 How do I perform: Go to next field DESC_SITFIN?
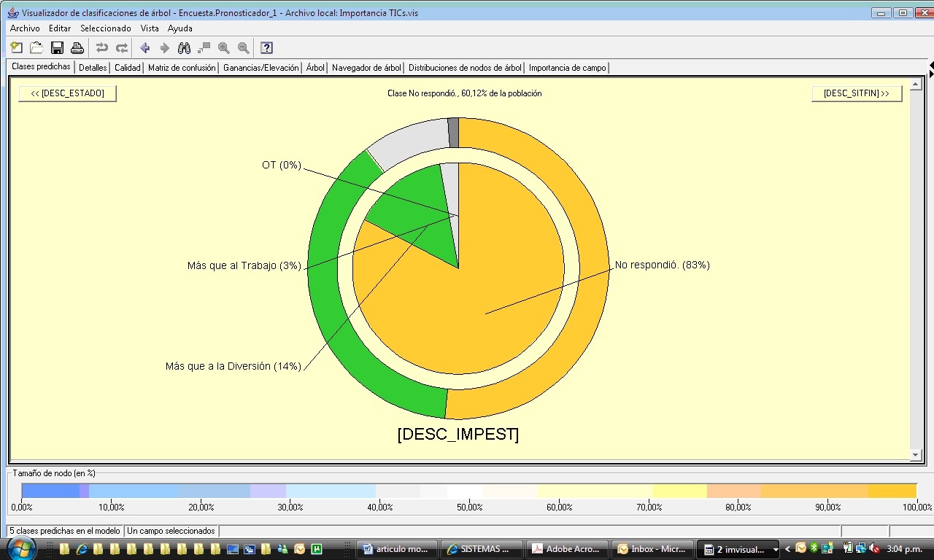pyautogui.click(x=856, y=93)
